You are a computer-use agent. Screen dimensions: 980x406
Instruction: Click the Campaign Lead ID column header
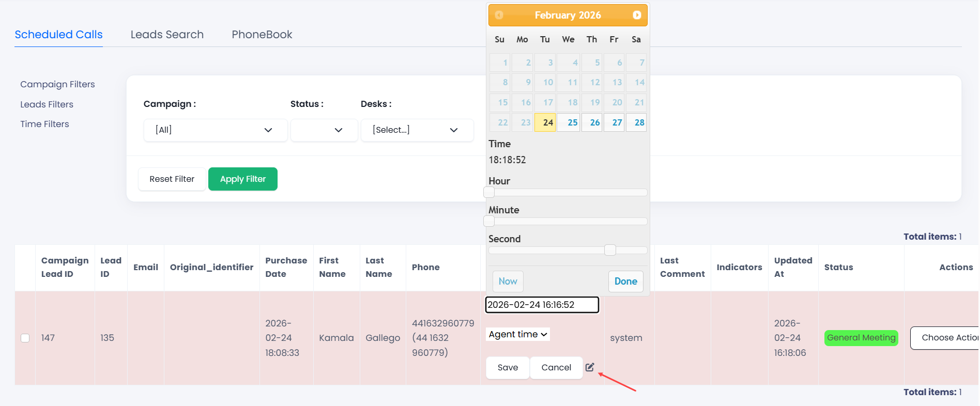pos(65,268)
